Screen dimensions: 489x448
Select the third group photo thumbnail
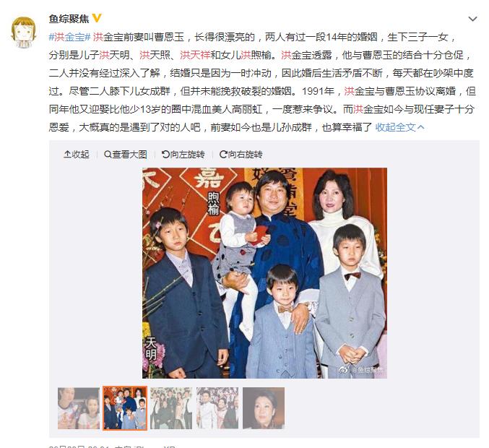171,408
